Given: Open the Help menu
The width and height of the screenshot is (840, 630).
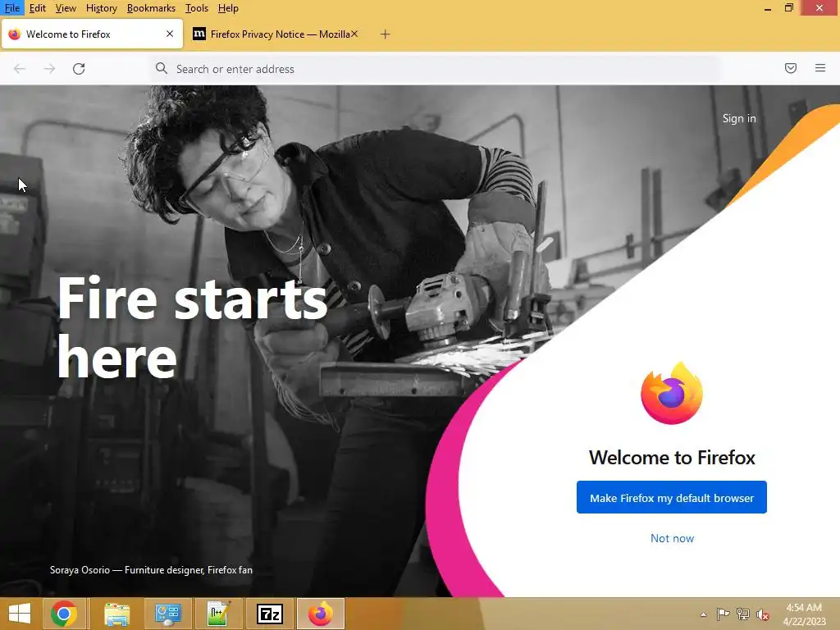Looking at the screenshot, I should (x=228, y=8).
